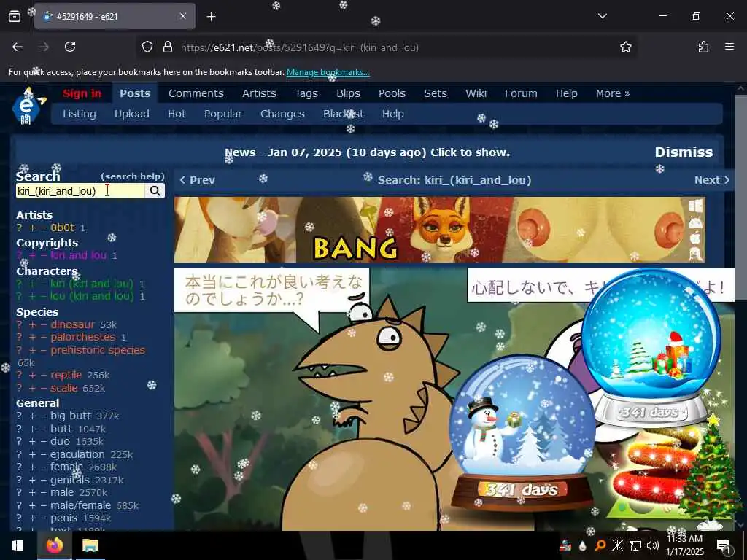Go to Next post
Image resolution: width=747 pixels, height=560 pixels.
pos(712,180)
